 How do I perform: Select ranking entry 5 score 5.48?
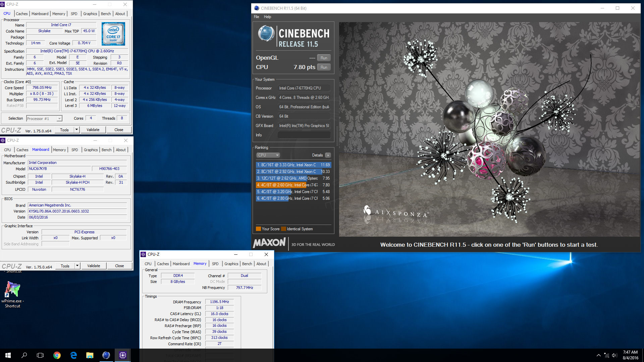pos(293,192)
